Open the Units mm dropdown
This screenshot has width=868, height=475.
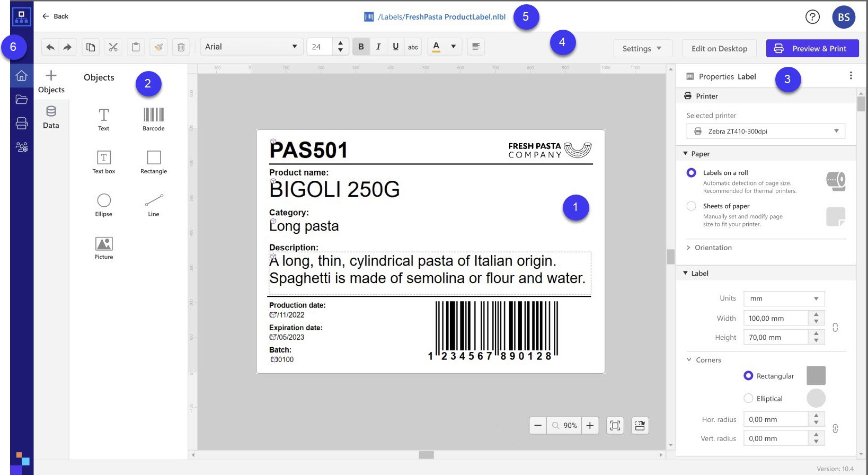(x=784, y=298)
